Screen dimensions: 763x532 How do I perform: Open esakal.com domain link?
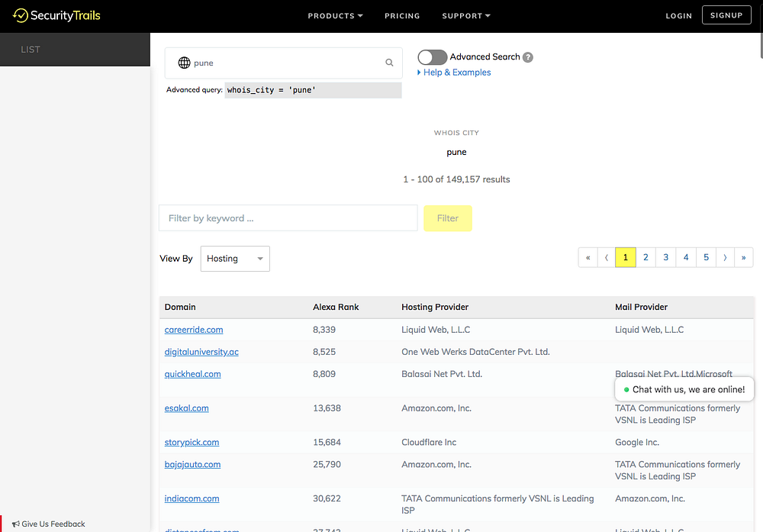(x=186, y=408)
